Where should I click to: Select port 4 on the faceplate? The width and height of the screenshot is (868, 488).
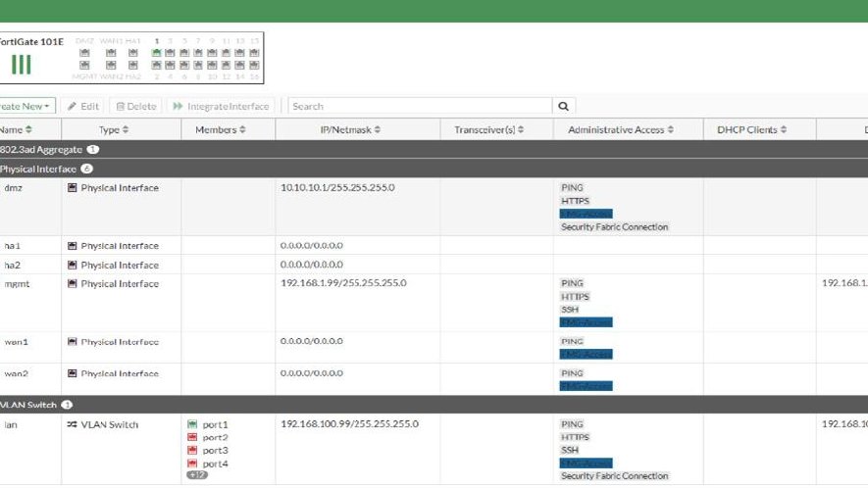tap(170, 66)
